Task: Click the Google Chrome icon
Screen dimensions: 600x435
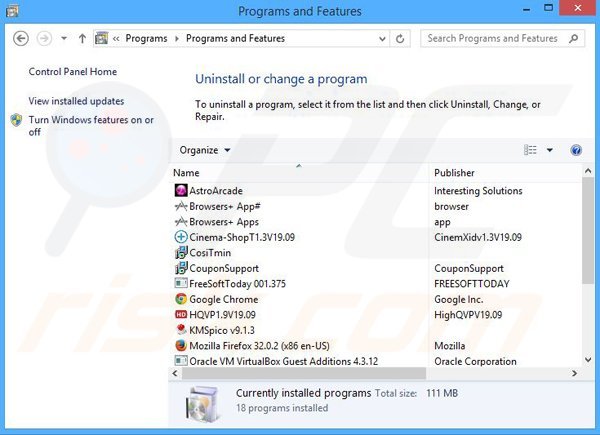Action: click(x=181, y=299)
